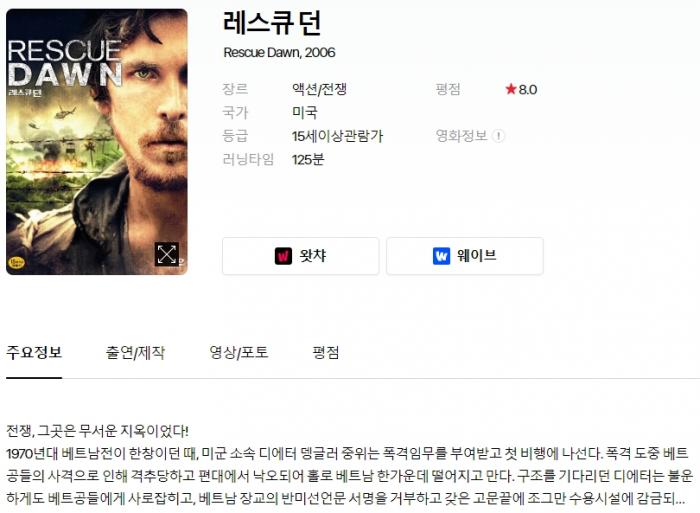Screen dimensions: 700x513
Task: Switch to the 출연/제작 tab
Action: [135, 353]
